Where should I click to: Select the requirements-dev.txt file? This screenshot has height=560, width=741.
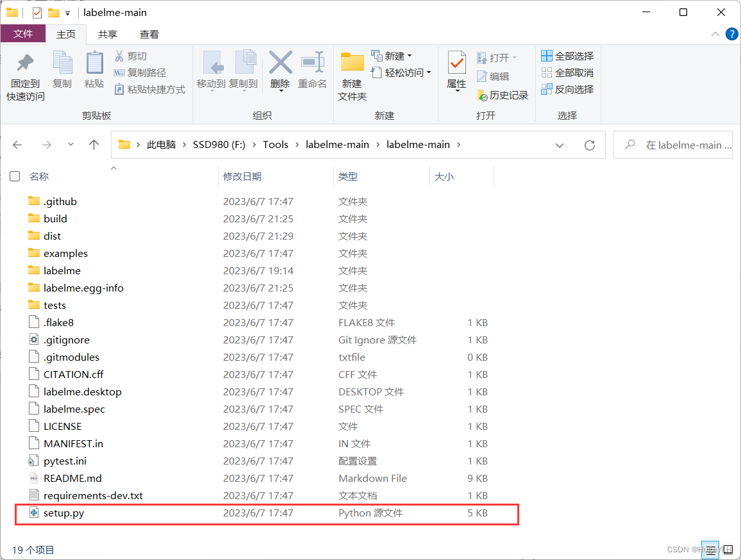(x=93, y=495)
